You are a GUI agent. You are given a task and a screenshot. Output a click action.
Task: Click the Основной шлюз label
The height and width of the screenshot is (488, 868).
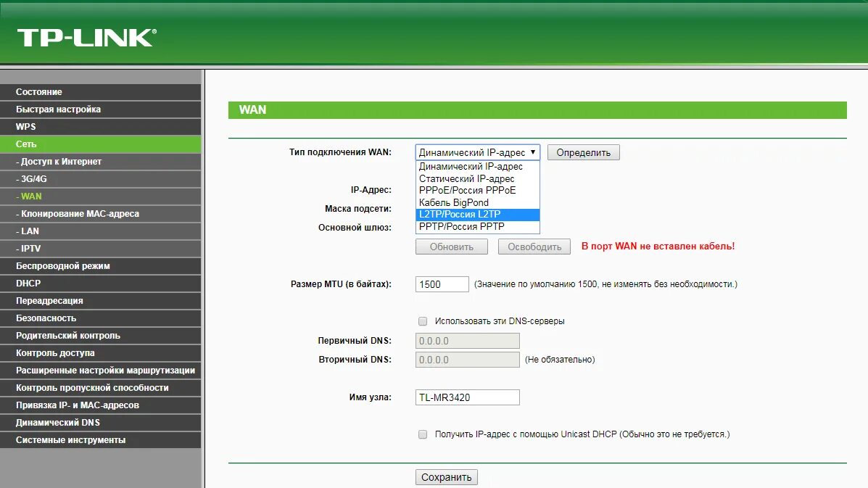(355, 228)
